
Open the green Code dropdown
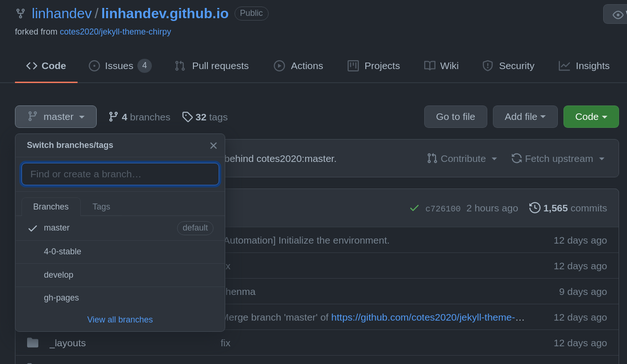click(x=591, y=117)
